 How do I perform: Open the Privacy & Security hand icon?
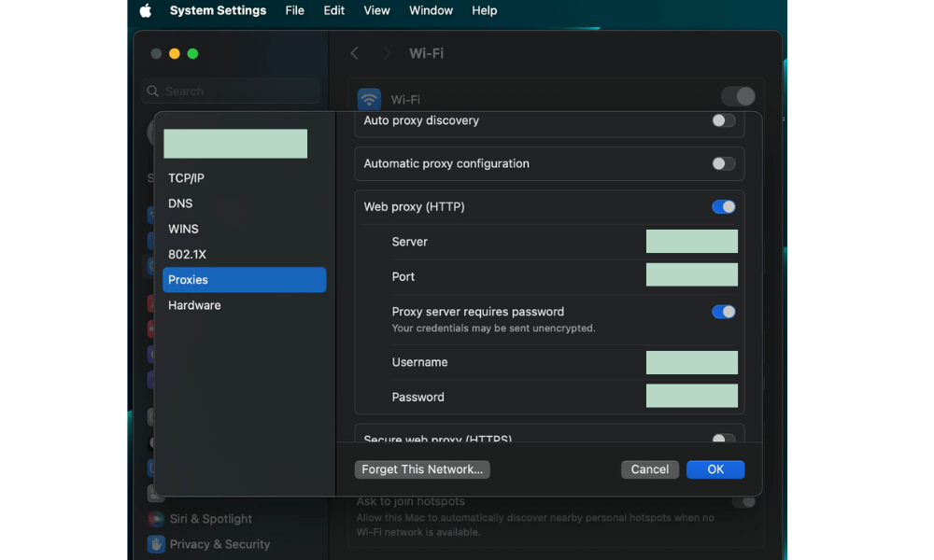pos(156,544)
